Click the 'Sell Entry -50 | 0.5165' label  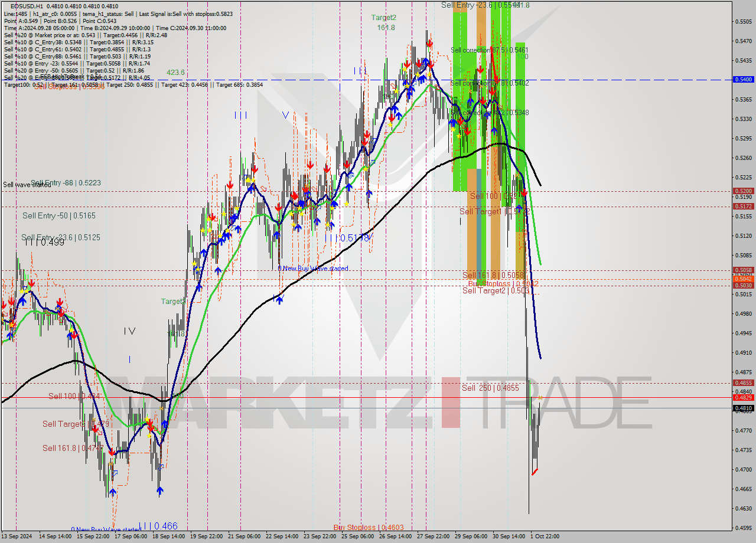point(58,216)
